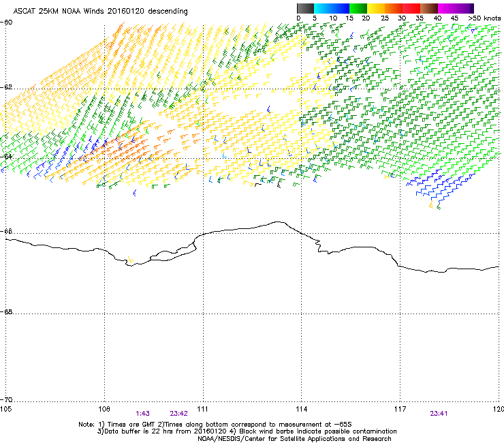504x443 pixels.
Task: Click the 114 longitude axis label
Action: point(301,408)
